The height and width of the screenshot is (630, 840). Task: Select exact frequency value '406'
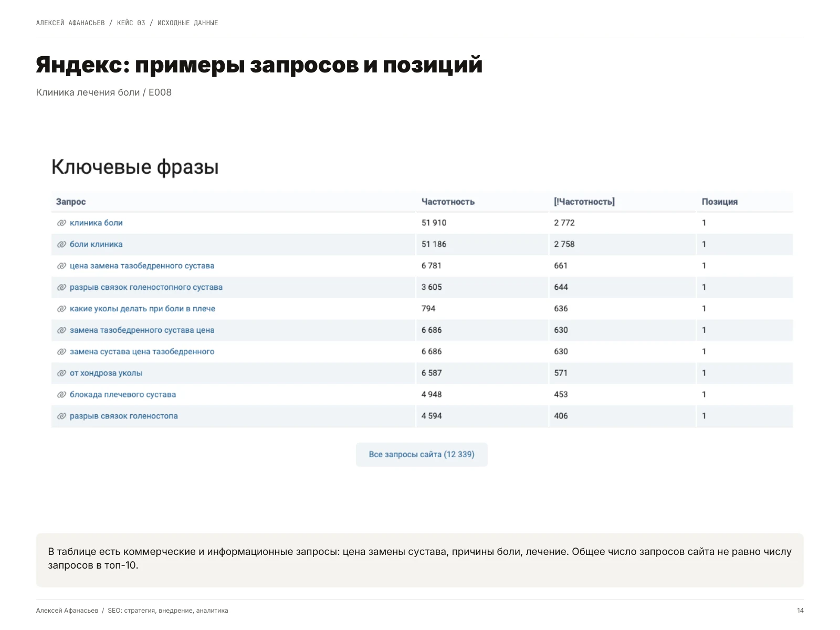(561, 416)
